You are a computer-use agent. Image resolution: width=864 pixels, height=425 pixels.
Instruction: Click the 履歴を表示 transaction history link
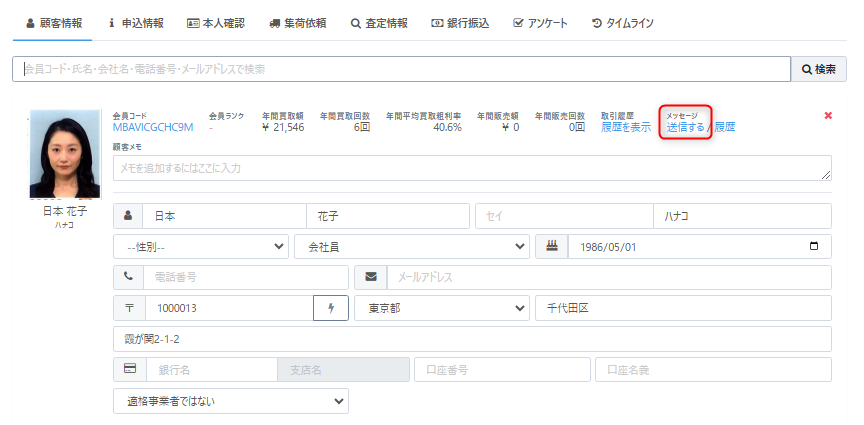pyautogui.click(x=625, y=127)
